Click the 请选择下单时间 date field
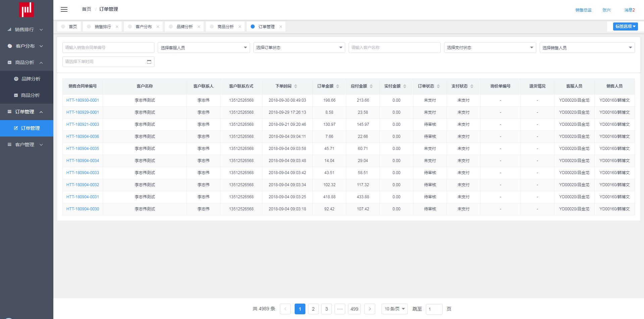 108,62
